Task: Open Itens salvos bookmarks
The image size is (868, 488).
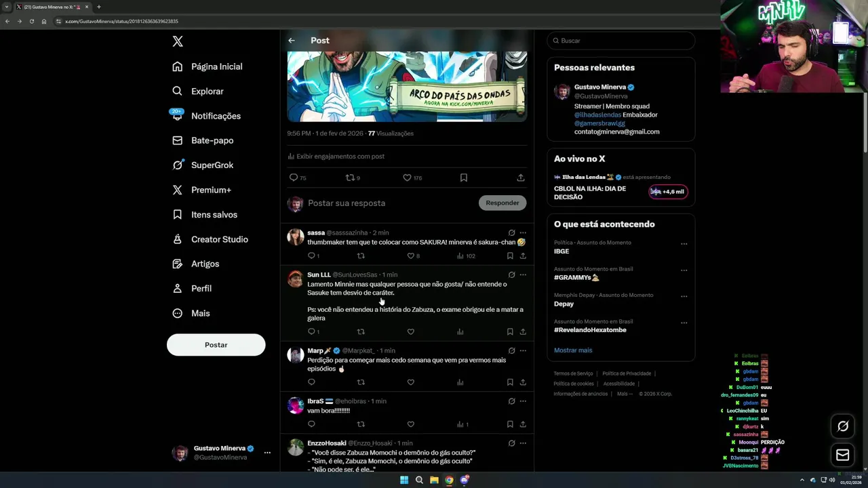Action: [205, 214]
